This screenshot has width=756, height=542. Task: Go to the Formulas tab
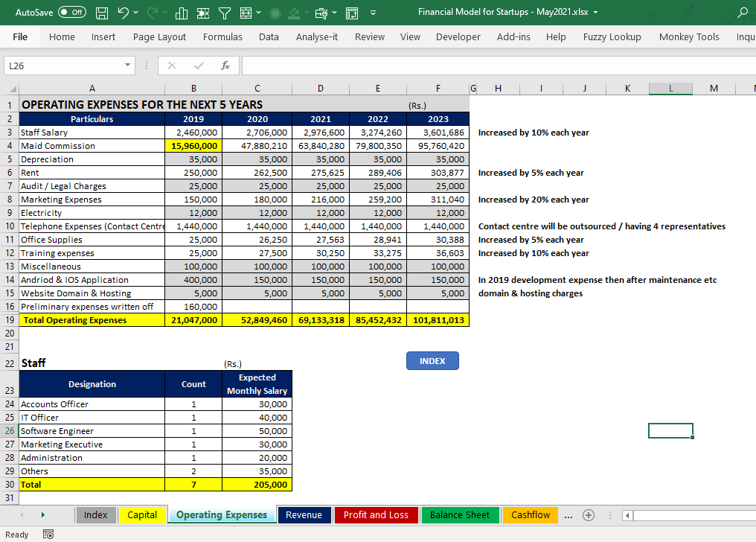coord(222,36)
